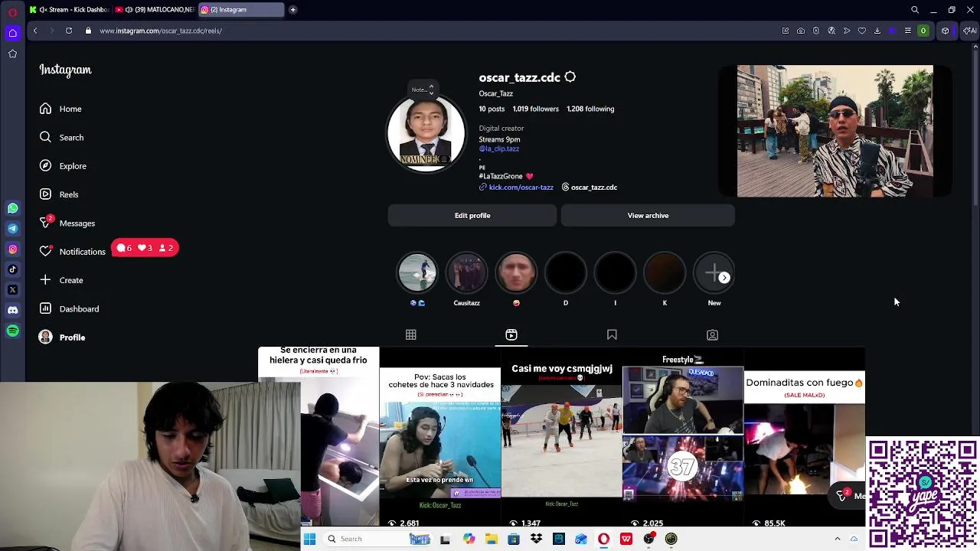This screenshot has height=551, width=980.
Task: Reload the page
Action: tap(69, 31)
